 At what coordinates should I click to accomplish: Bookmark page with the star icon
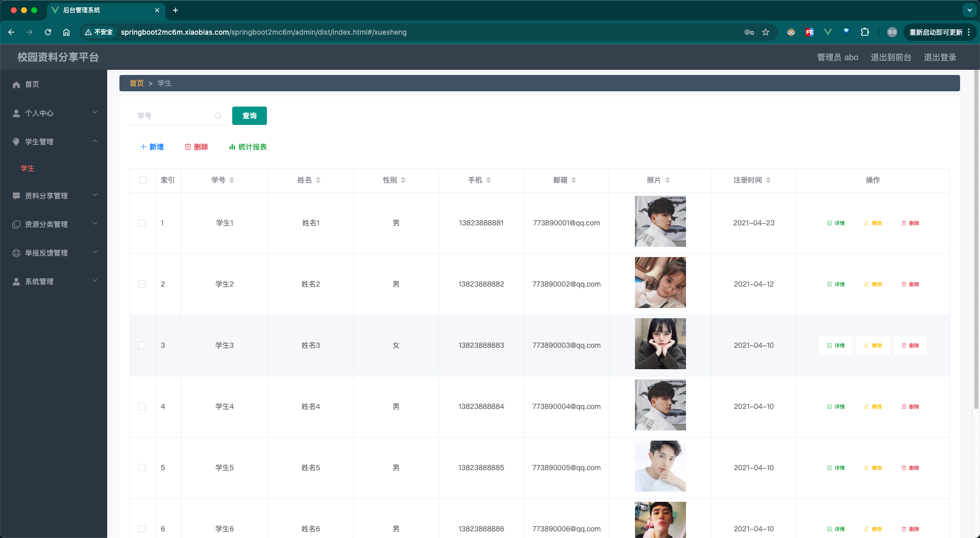coord(766,32)
